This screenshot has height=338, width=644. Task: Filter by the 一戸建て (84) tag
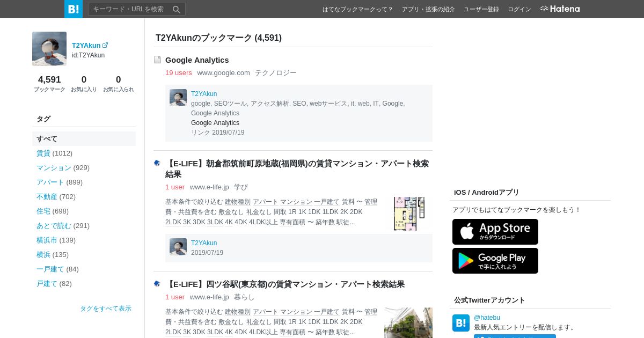50,269
